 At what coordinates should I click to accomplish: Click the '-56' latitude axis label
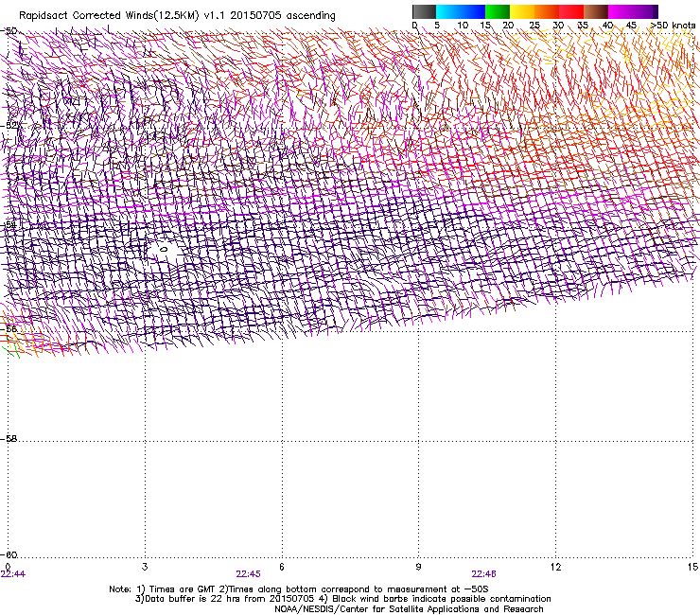coord(9,328)
